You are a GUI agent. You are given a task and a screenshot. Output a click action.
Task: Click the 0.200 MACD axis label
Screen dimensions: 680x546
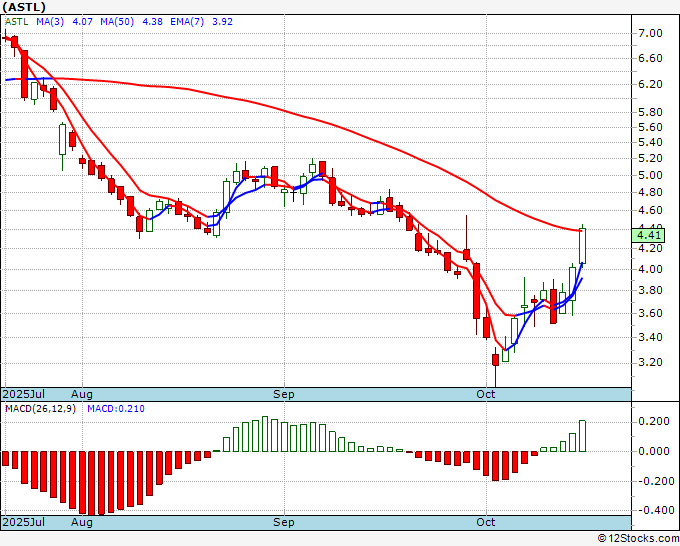[x=654, y=422]
